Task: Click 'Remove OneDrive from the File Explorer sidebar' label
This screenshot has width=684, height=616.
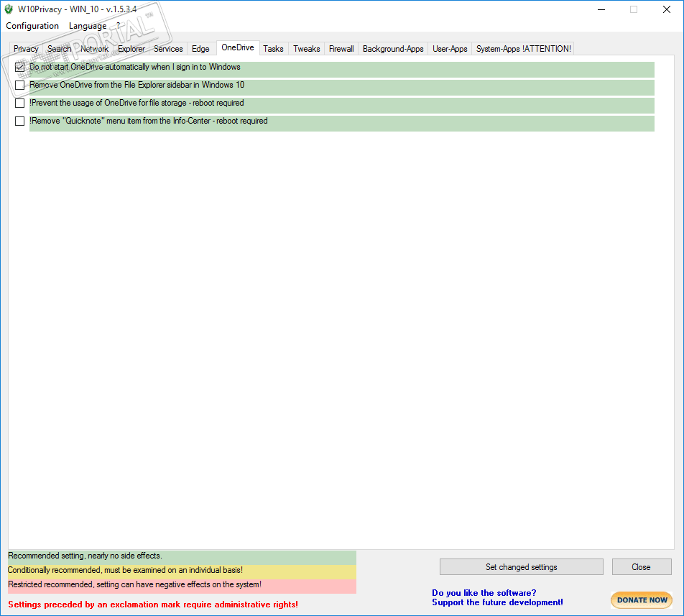Action: pyautogui.click(x=137, y=85)
